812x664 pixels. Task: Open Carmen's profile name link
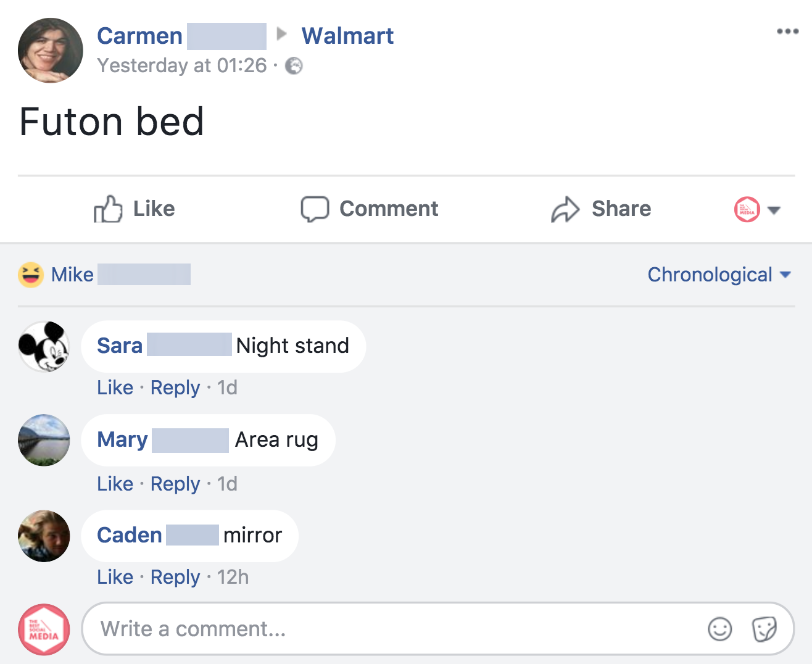tap(140, 36)
